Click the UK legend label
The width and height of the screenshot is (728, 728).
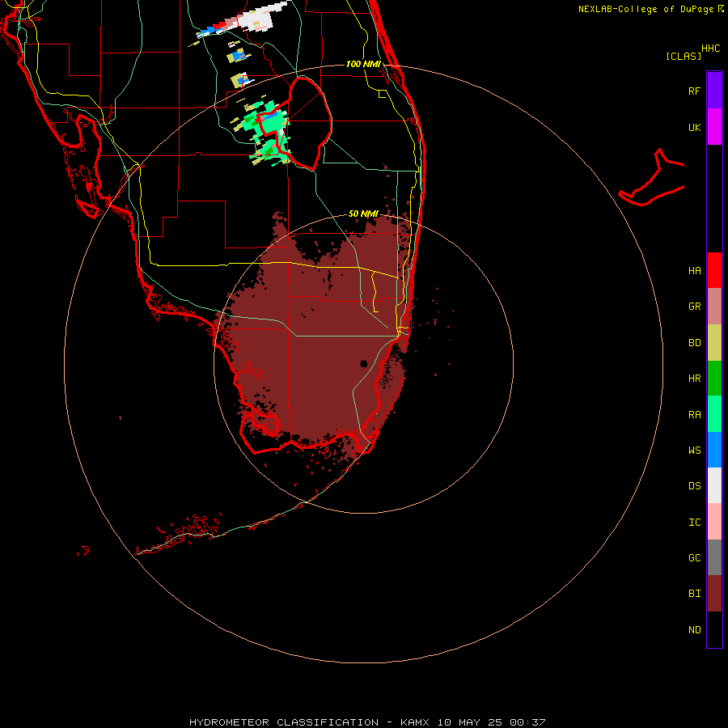[694, 127]
